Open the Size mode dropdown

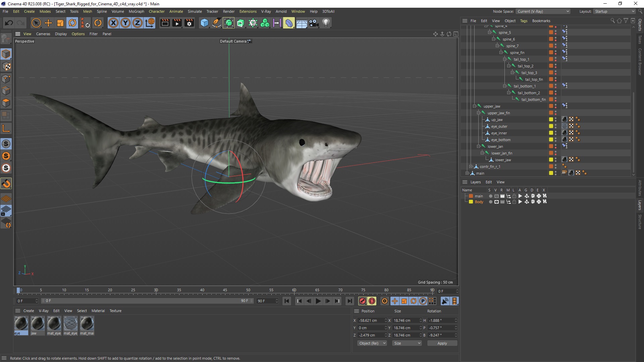pos(407,343)
